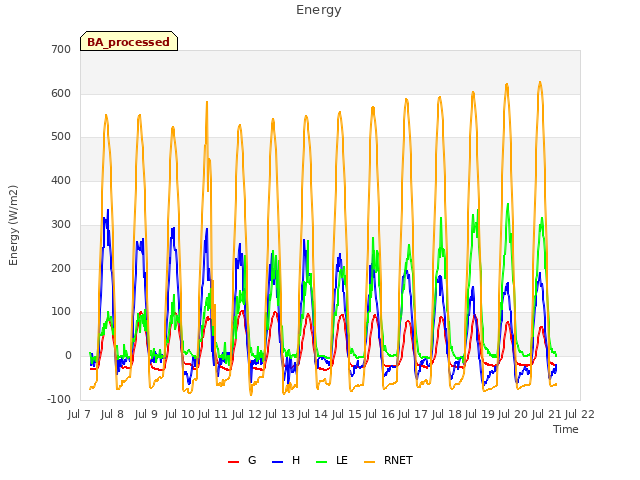Click the 500 y-axis tick label
640x480 pixels.
tap(61, 137)
